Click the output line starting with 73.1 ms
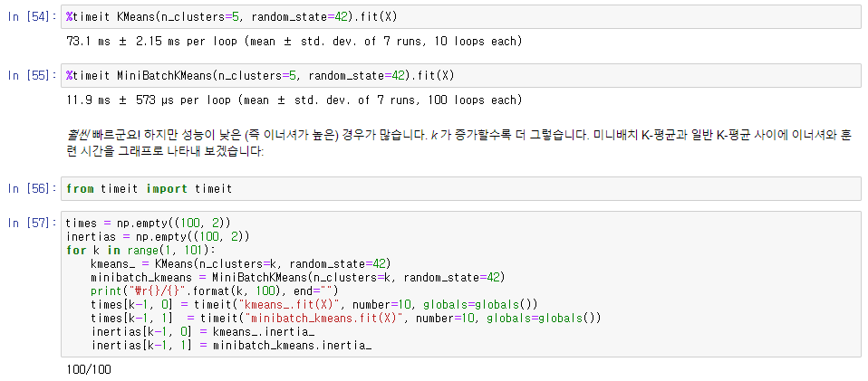Image resolution: width=868 pixels, height=381 pixels. pos(294,42)
